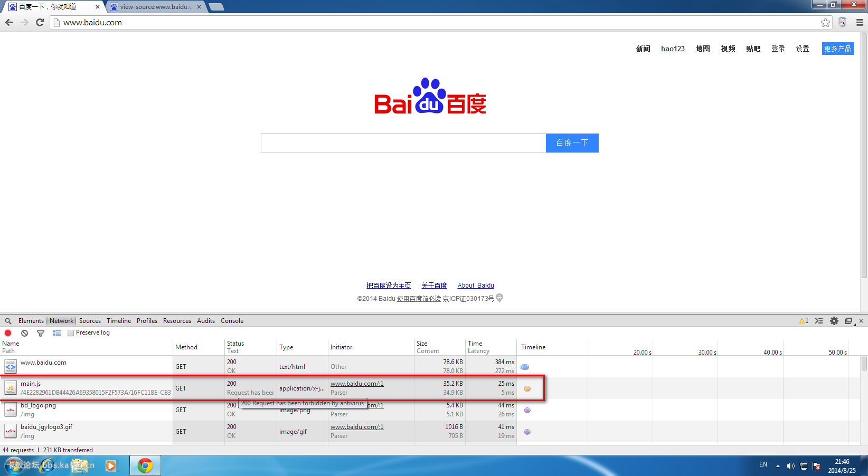The height and width of the screenshot is (476, 868).
Task: Switch to the Sources panel
Action: point(90,321)
